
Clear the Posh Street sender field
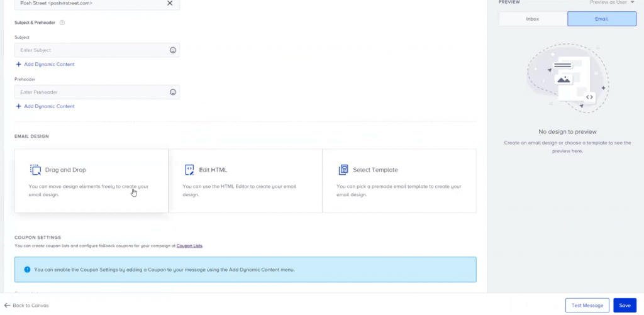click(x=169, y=3)
